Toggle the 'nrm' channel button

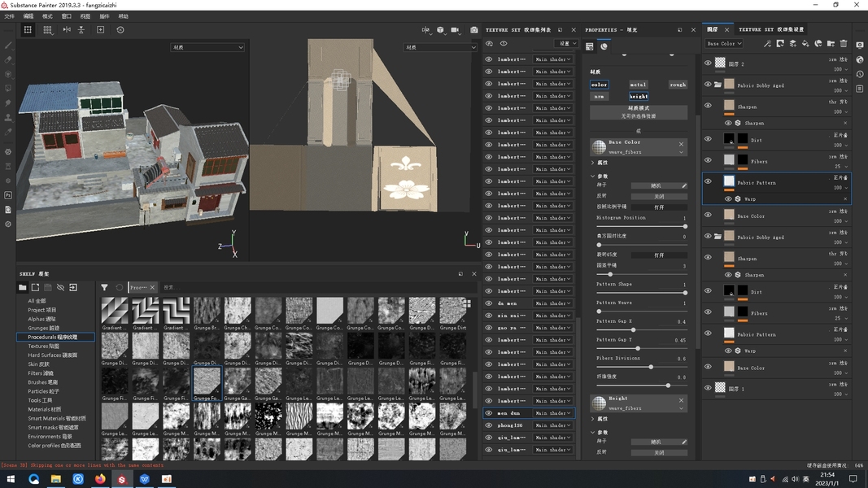tap(599, 96)
